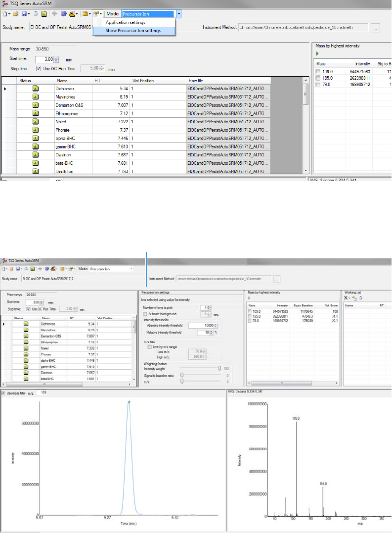Click add item icon in Working List toolbar
This screenshot has width=392, height=533.
(354, 298)
